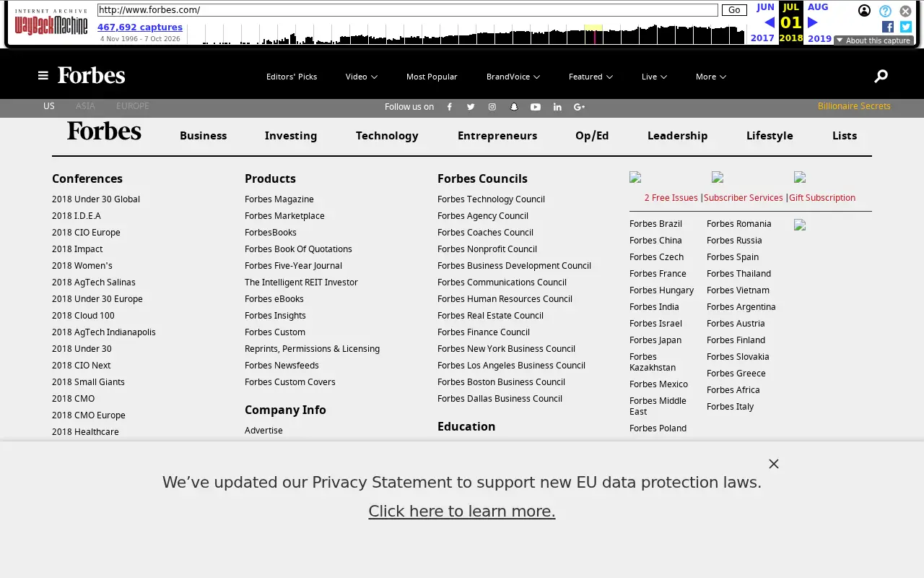924x578 pixels.
Task: Go to previous capture arrow (June)
Action: tap(769, 22)
